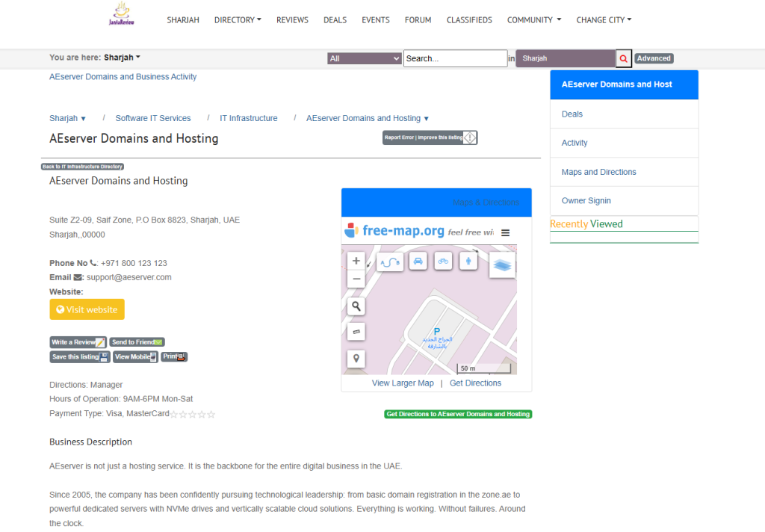The width and height of the screenshot is (765, 532).
Task: Click View Mobile button
Action: tap(136, 356)
